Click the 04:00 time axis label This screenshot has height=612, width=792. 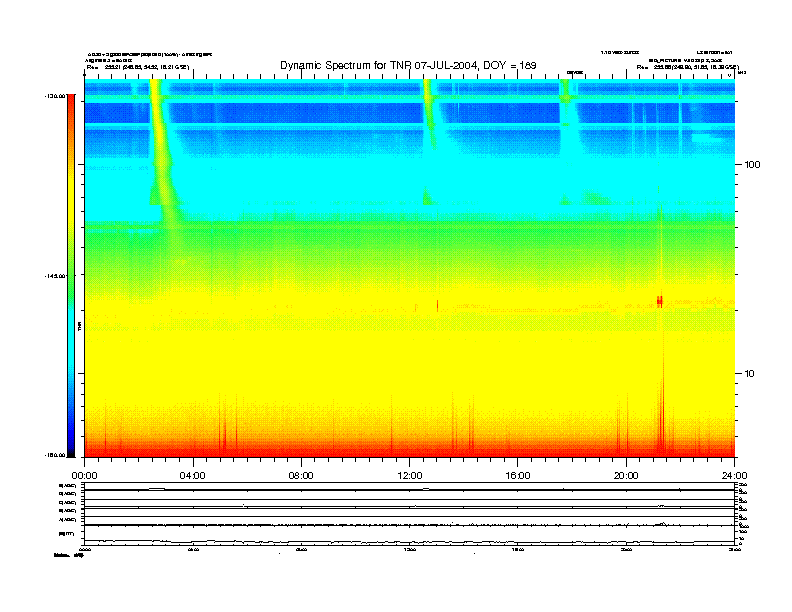click(193, 476)
